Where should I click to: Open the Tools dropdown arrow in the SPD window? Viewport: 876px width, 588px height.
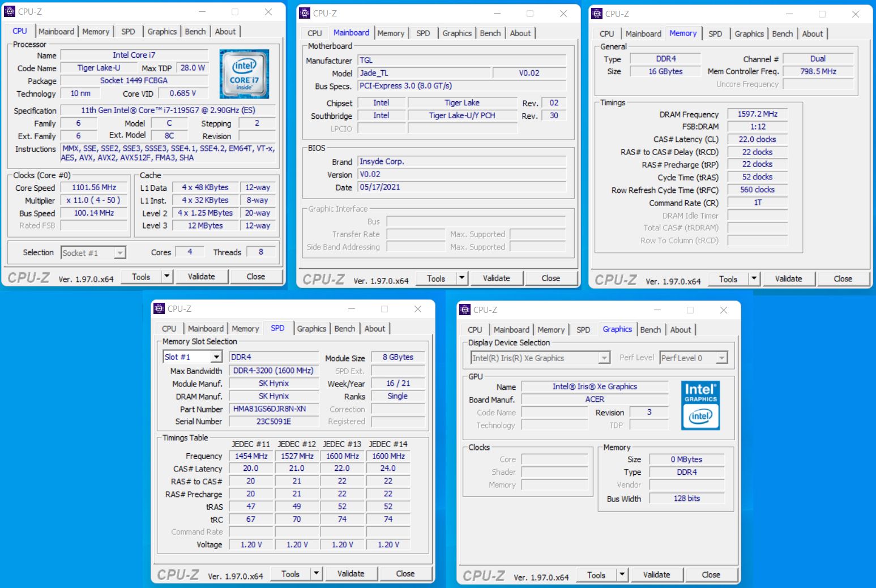316,573
